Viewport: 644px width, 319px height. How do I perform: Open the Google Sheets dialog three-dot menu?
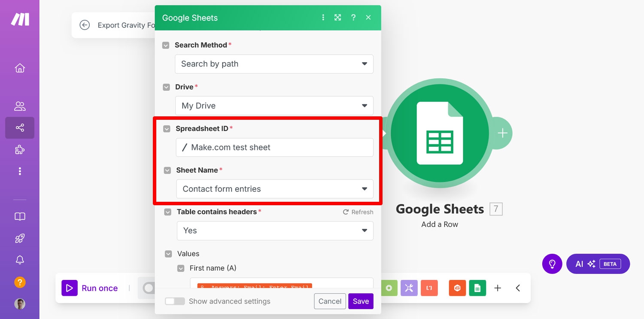click(x=323, y=18)
